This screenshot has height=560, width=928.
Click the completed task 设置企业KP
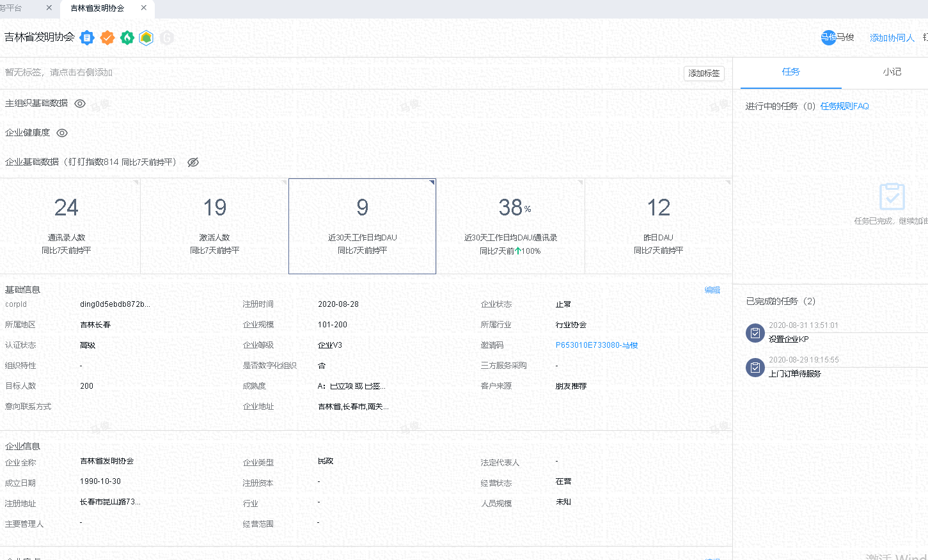[x=789, y=339]
